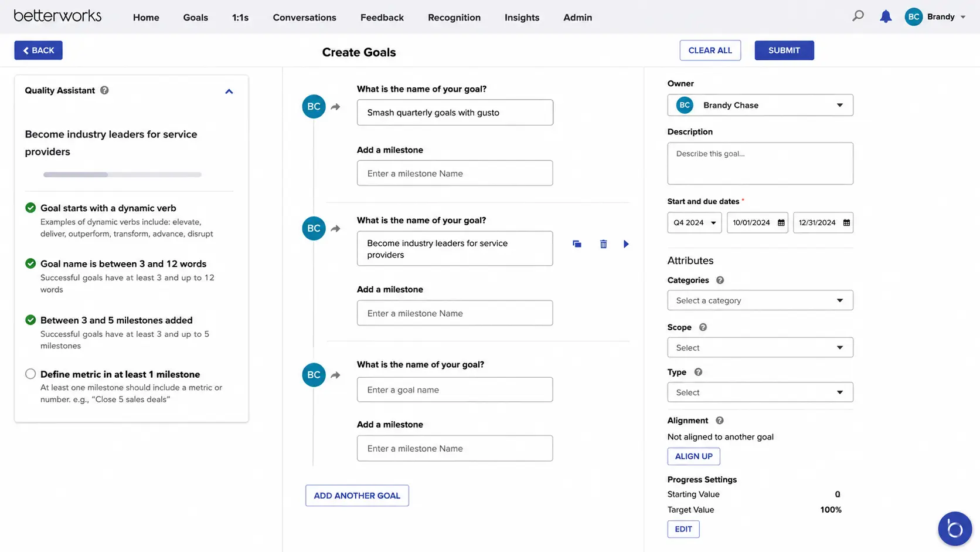Open the chat assistant bubble
980x552 pixels.
(955, 529)
